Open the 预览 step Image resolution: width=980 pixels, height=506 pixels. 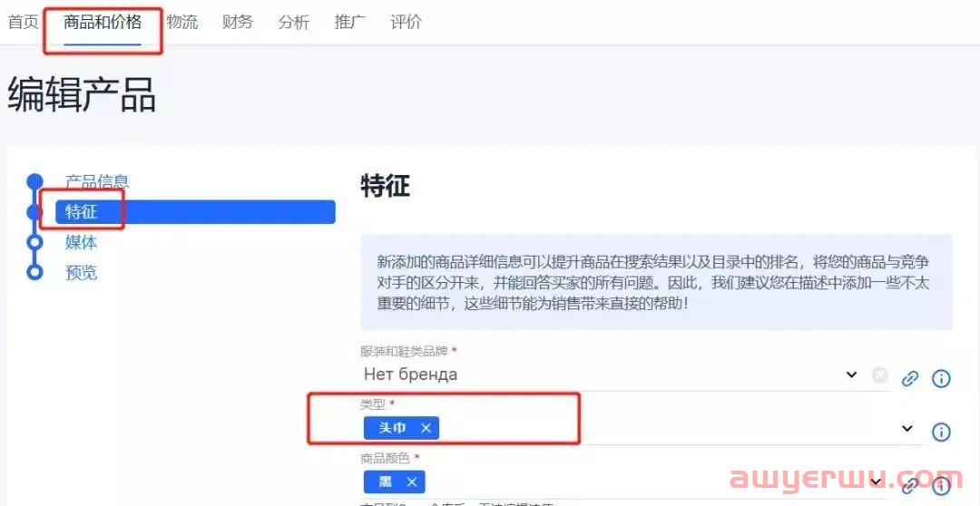click(x=82, y=273)
